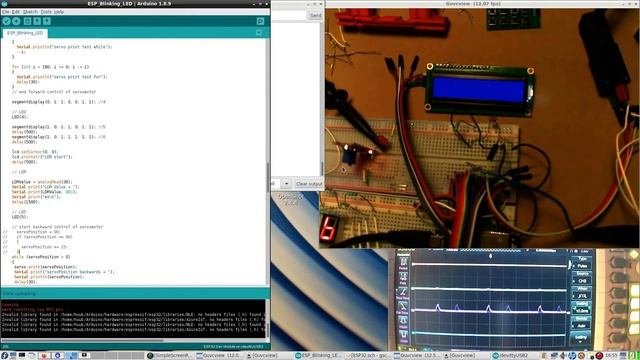The height and width of the screenshot is (360, 640).
Task: Open the Help menu in Arduino
Action: [59, 12]
